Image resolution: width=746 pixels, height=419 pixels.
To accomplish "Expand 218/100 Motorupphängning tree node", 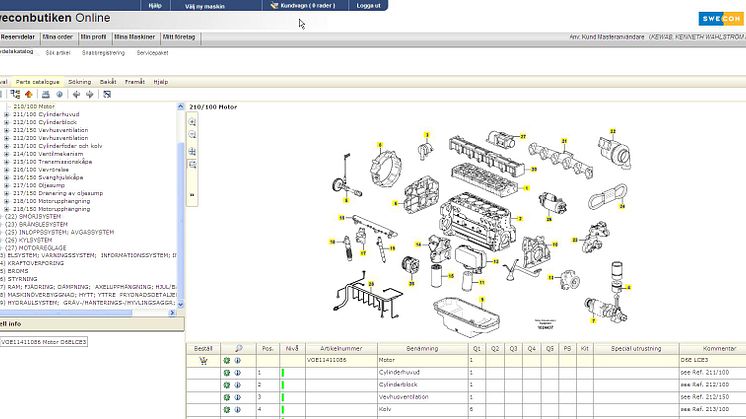I will 6,201.
